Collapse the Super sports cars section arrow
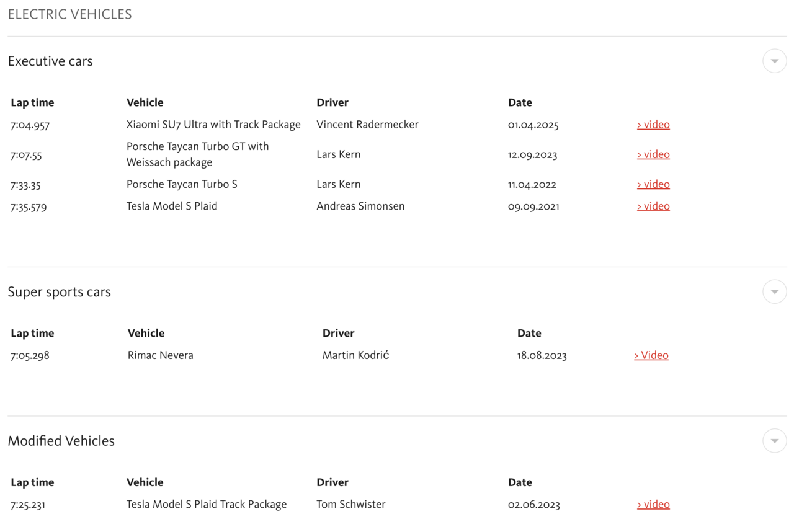Viewport: 794px width, 532px height. point(775,291)
